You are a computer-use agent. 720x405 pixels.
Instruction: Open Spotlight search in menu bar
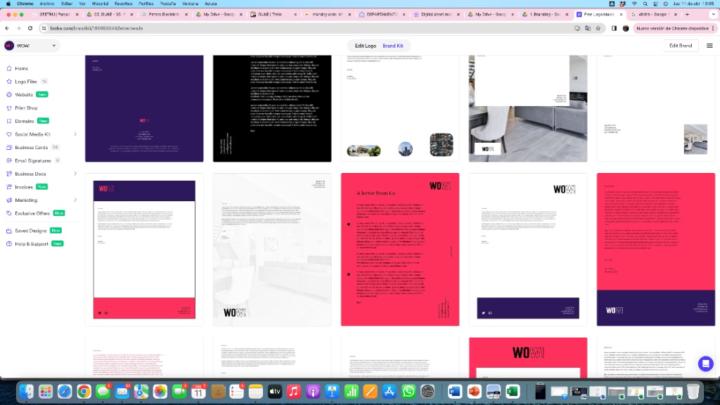click(645, 4)
